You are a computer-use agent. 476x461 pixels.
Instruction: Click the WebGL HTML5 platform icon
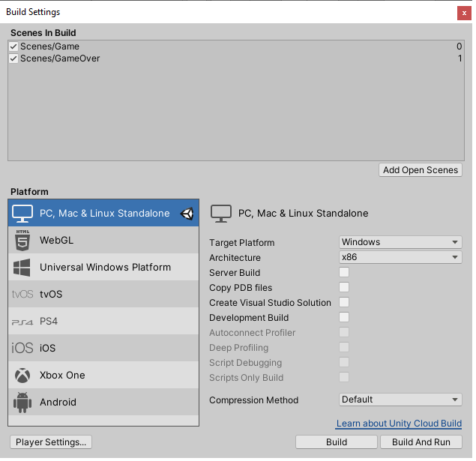(x=22, y=241)
